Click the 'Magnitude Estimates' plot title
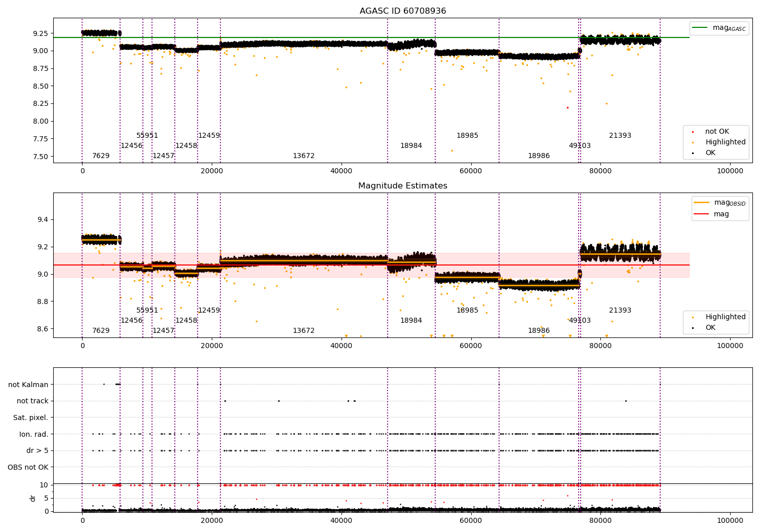760x532 pixels. 403,186
